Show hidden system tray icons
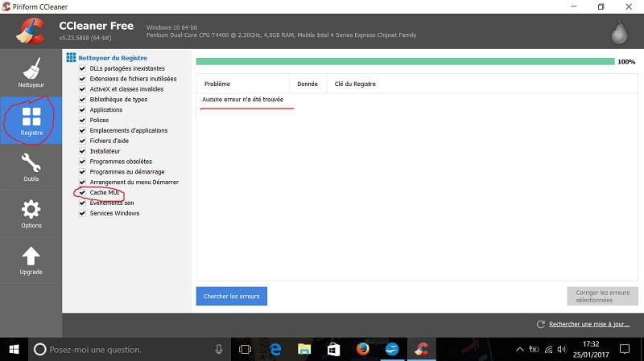Viewport: 644px width, 361px height. click(x=519, y=350)
